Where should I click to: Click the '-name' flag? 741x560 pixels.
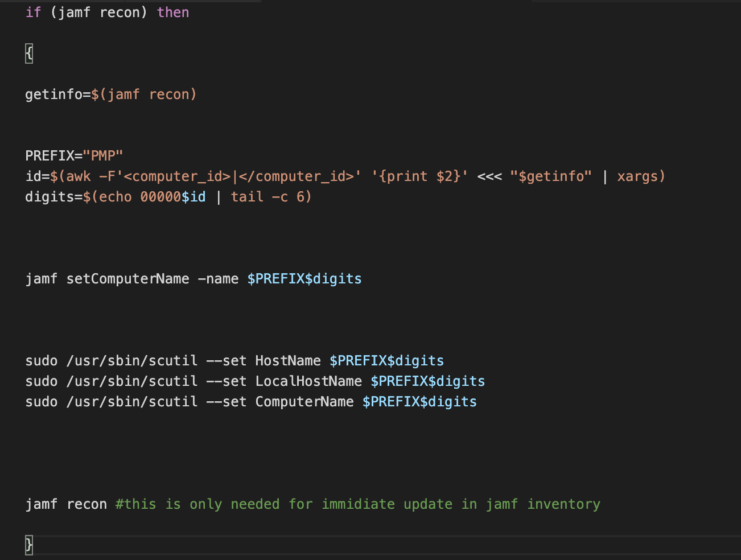coord(218,279)
